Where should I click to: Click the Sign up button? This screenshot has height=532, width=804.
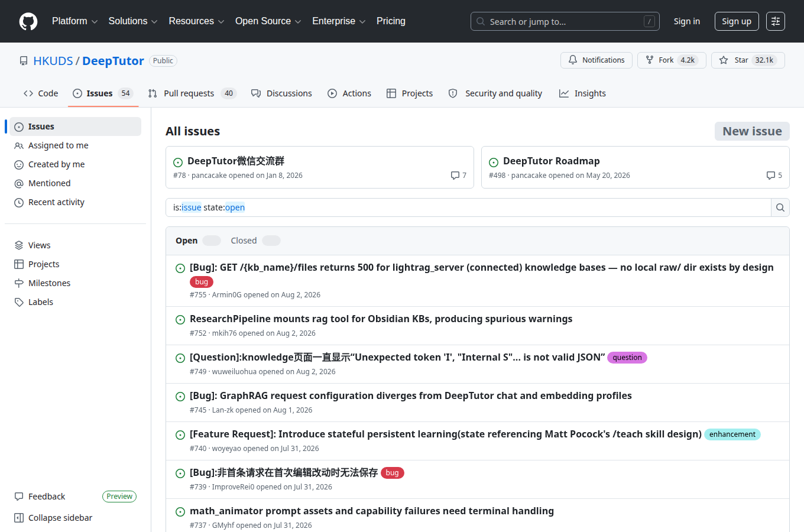[x=736, y=21]
